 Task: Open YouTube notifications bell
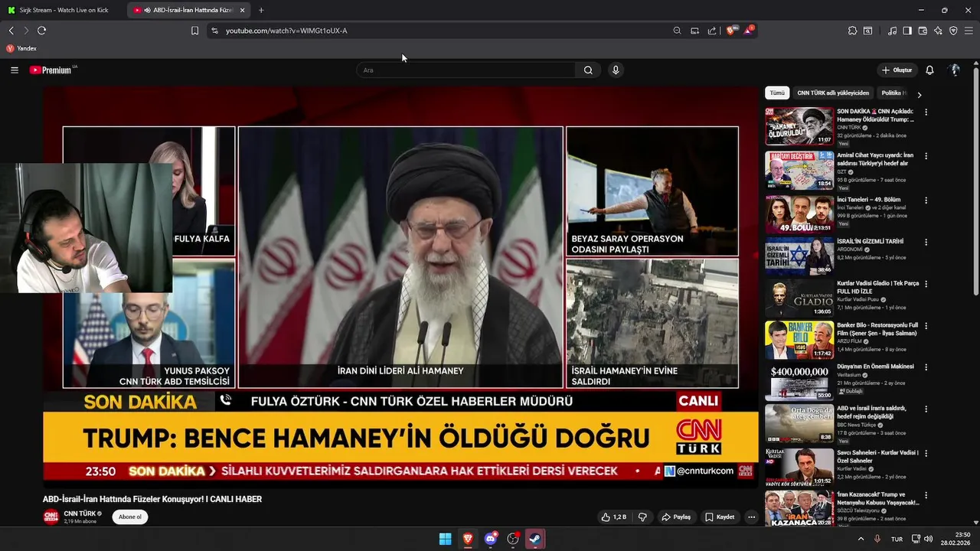coord(929,70)
